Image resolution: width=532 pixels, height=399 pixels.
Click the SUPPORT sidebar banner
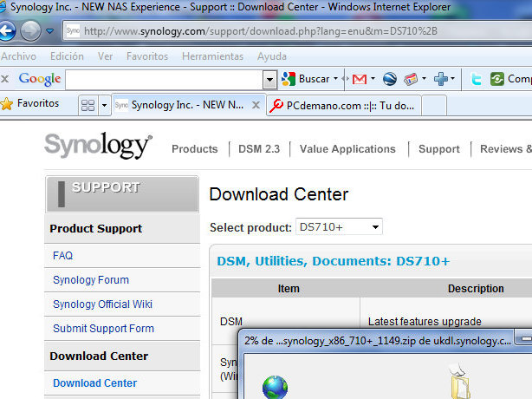click(x=122, y=194)
